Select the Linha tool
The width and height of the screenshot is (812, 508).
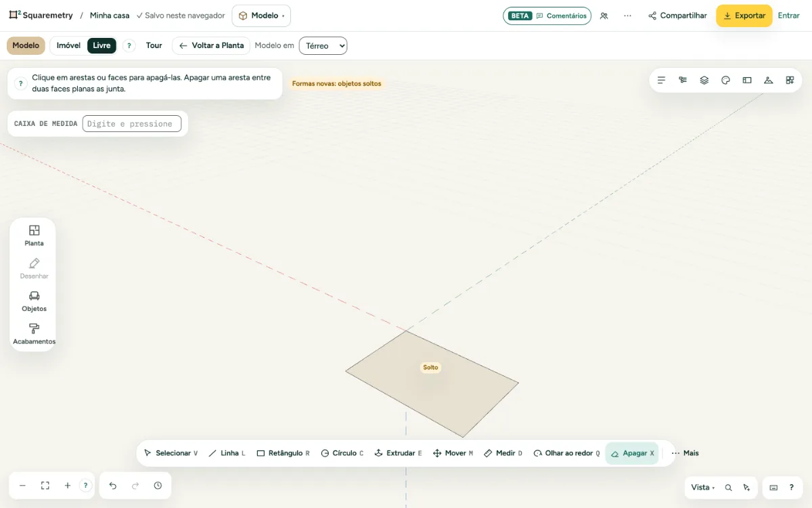pyautogui.click(x=227, y=453)
